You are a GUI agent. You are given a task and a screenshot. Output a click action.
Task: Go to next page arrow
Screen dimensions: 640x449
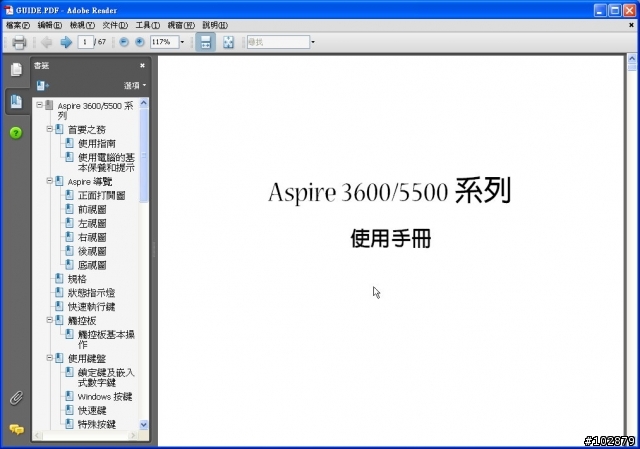coord(66,42)
